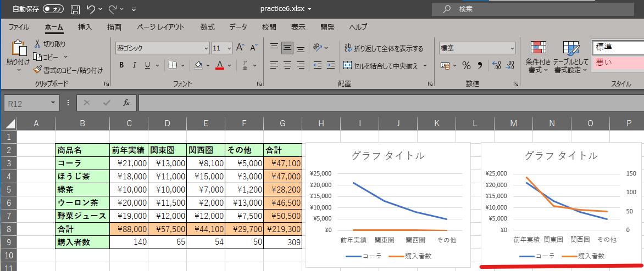Open the 游ゴシック font name combo box
This screenshot has width=644, height=271.
(x=162, y=48)
